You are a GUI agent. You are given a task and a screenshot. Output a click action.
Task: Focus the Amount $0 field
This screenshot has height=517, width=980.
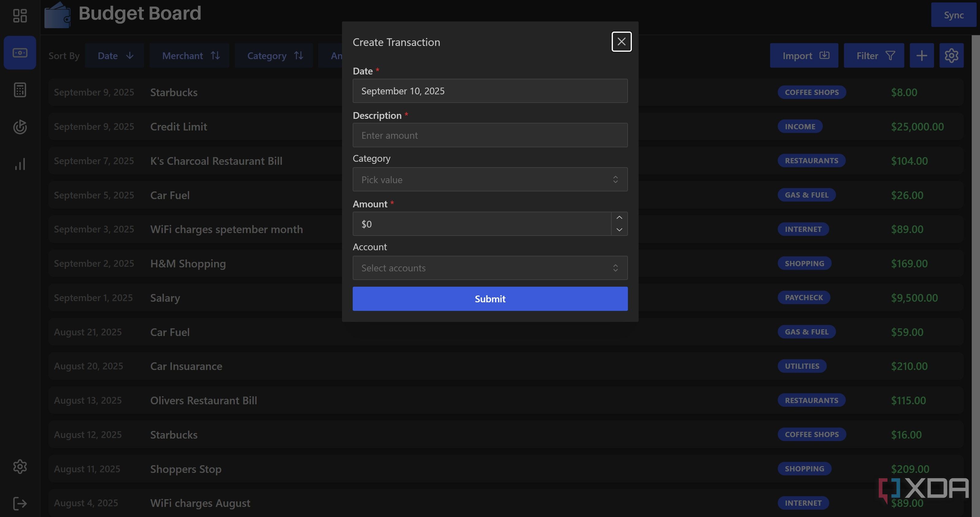point(482,224)
